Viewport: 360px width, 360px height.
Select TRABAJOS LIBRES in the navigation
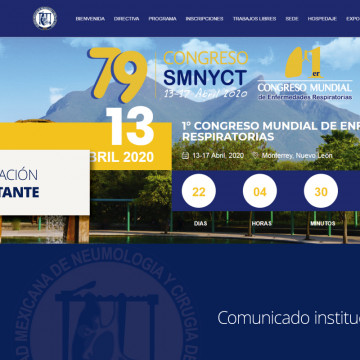[x=255, y=19]
